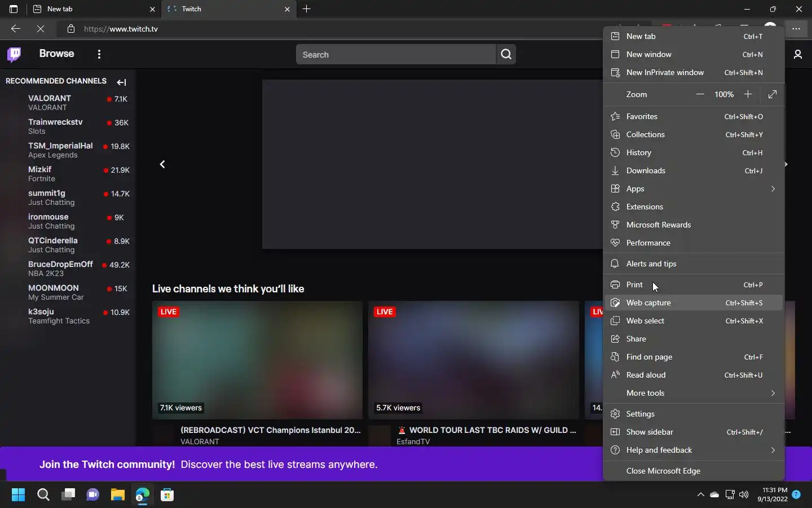Open History from the menu
This screenshot has height=508, width=812.
[x=694, y=152]
